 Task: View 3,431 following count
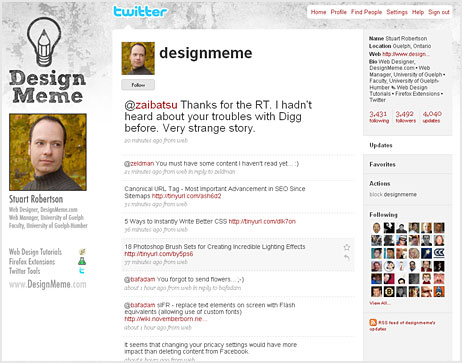tap(379, 117)
